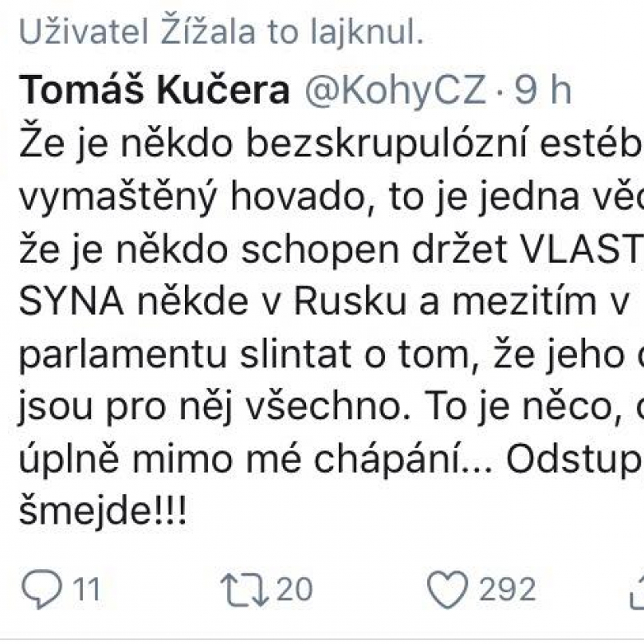
Task: Click the retweet count 20
Action: (x=294, y=589)
